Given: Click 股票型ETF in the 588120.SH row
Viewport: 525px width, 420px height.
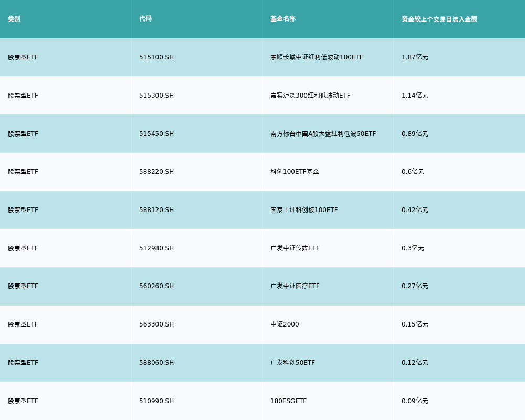Looking at the screenshot, I should (x=23, y=210).
